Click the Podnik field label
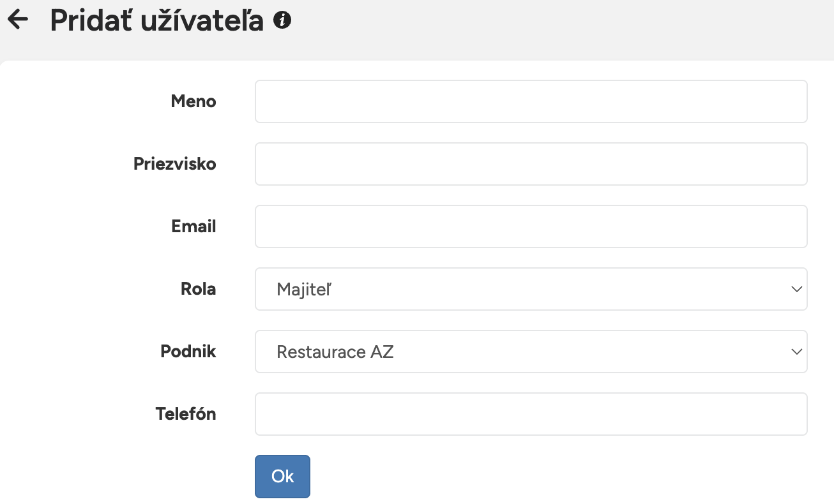This screenshot has height=504, width=834. 188,352
